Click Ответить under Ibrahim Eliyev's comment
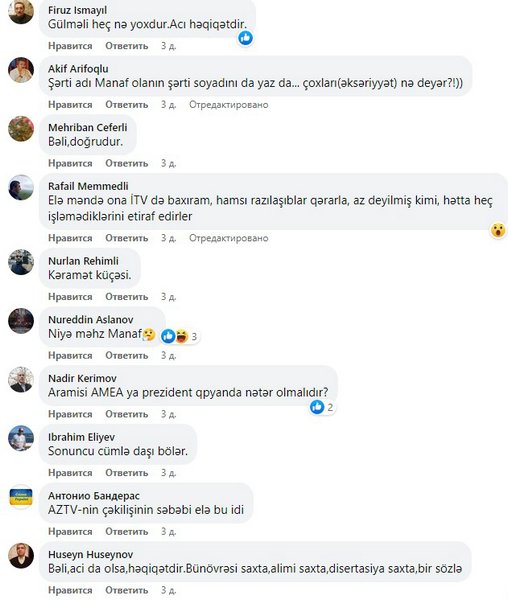This screenshot has width=508, height=600. (x=127, y=473)
